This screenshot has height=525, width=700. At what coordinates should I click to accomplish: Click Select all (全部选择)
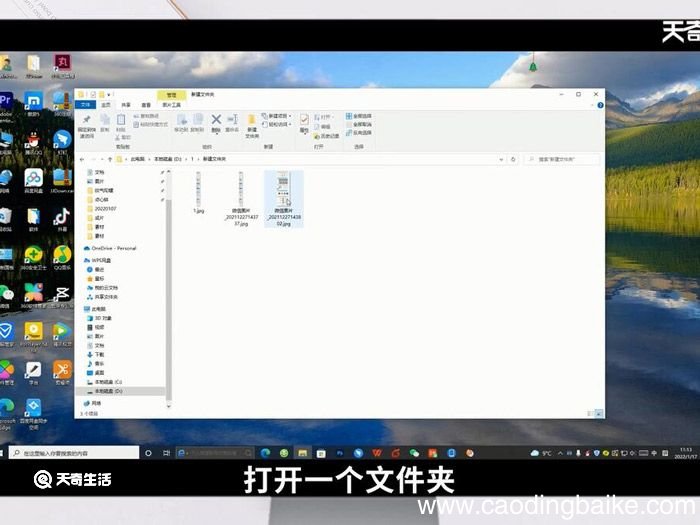pos(358,116)
